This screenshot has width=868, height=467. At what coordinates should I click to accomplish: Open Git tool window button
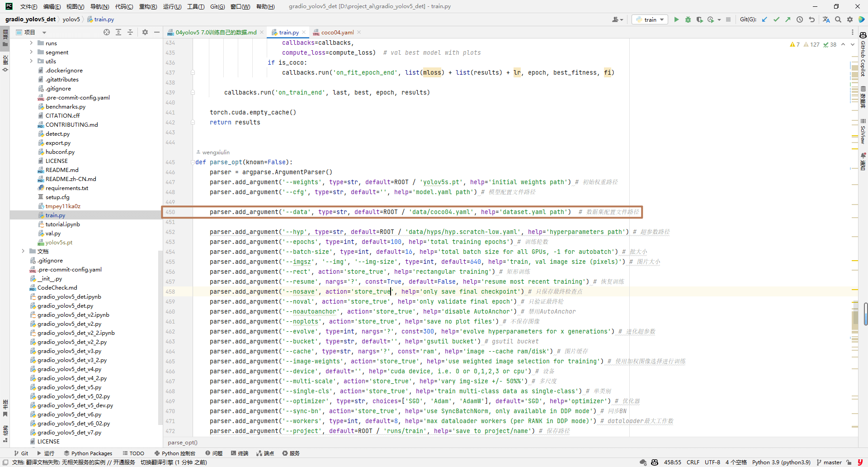[x=21, y=453]
